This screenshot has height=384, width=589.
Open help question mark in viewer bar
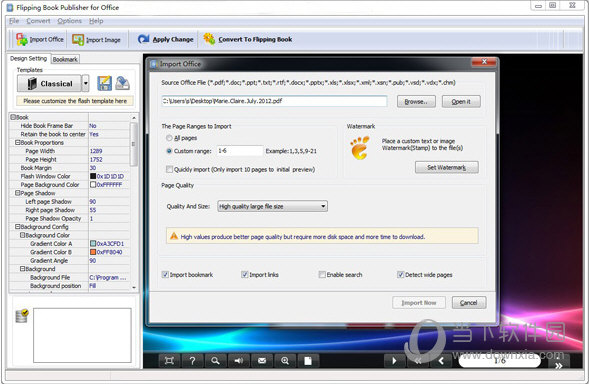192,361
